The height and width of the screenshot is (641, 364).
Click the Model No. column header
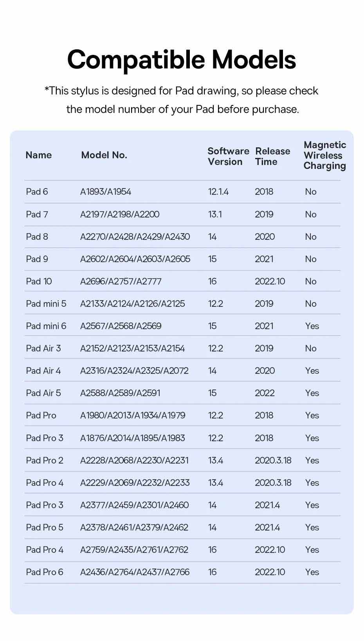pyautogui.click(x=104, y=155)
